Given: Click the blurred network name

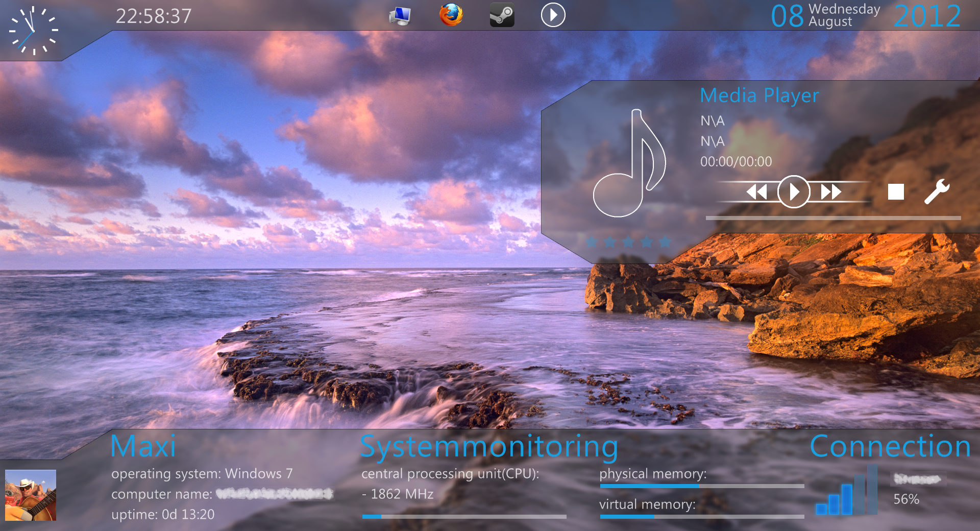Looking at the screenshot, I should pos(917,479).
